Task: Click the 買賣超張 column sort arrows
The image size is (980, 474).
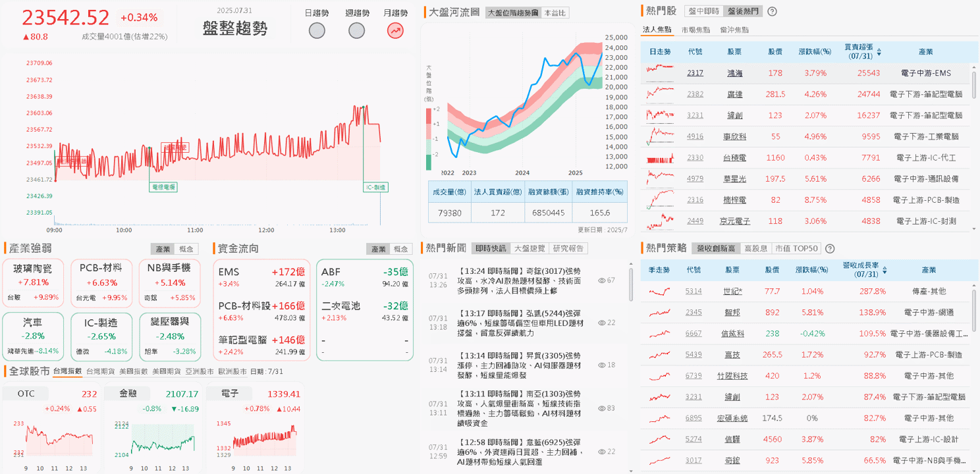Action: pos(879,51)
